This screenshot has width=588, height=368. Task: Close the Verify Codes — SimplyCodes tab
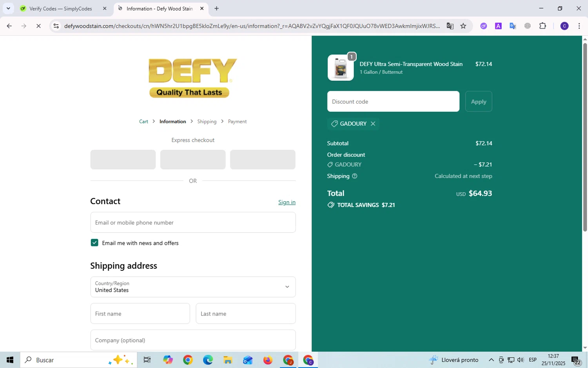click(x=105, y=9)
